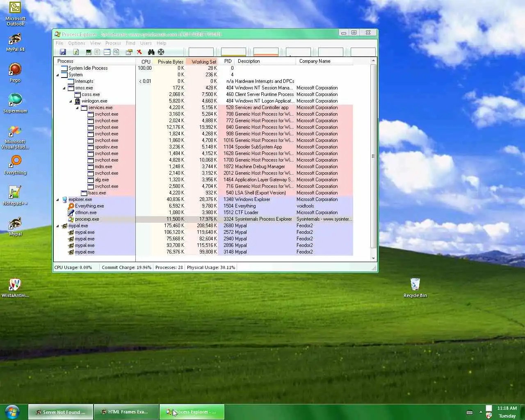Select the procexp.exe process row
Viewport: 525px width, 420px height.
[203, 219]
